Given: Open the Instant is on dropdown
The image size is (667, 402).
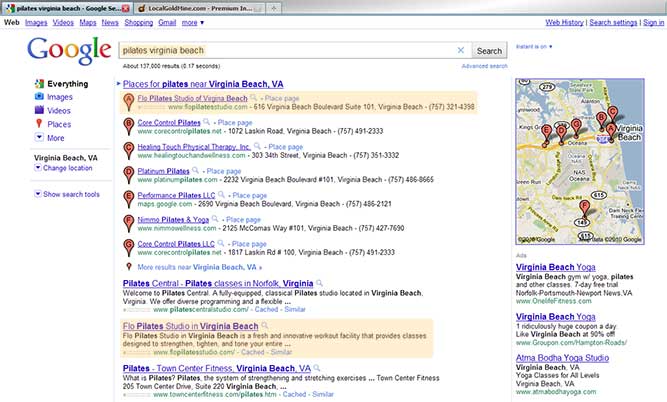Looking at the screenshot, I should point(534,46).
